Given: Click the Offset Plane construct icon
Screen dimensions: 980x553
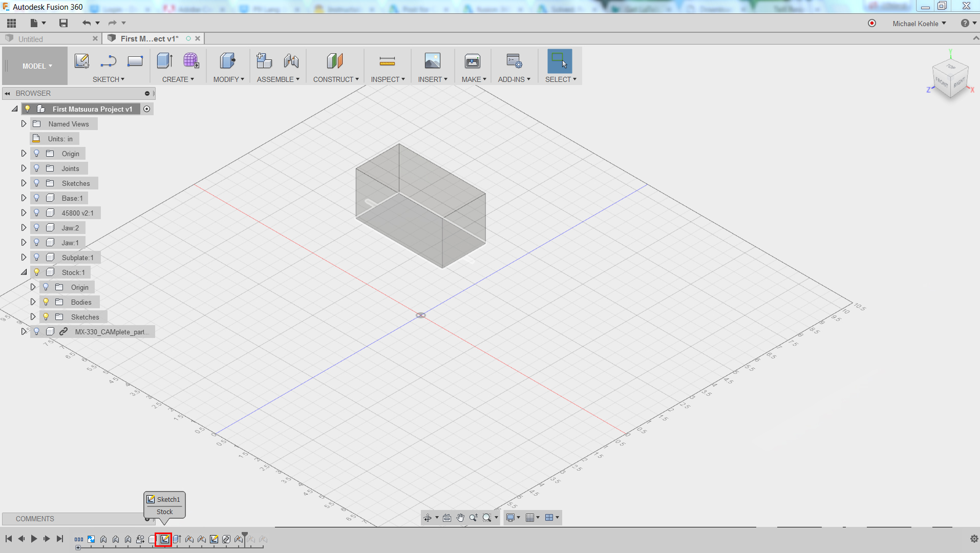Looking at the screenshot, I should pyautogui.click(x=335, y=61).
